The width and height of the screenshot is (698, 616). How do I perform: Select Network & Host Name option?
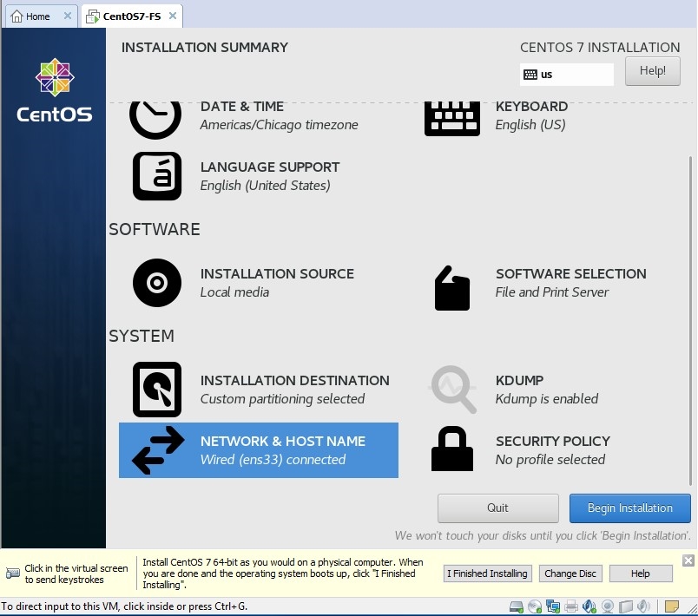click(259, 450)
